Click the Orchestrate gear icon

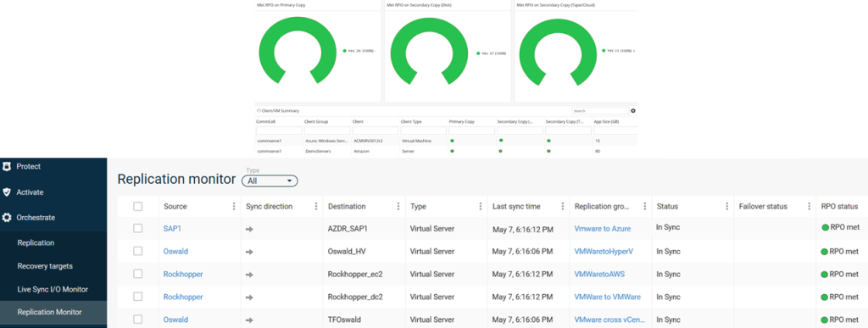[x=7, y=218]
